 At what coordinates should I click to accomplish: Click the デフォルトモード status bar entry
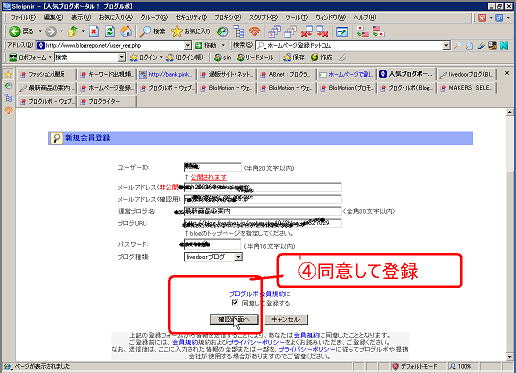tap(415, 366)
